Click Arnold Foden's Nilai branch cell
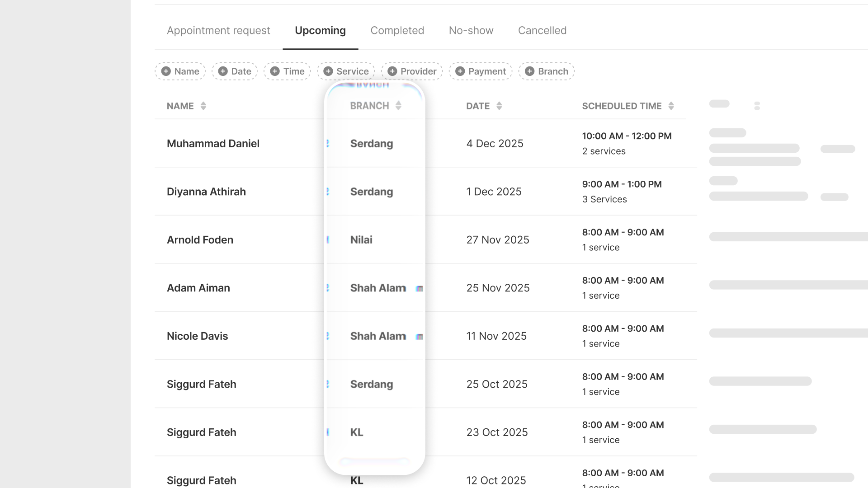Viewport: 868px width, 488px height. (x=361, y=240)
